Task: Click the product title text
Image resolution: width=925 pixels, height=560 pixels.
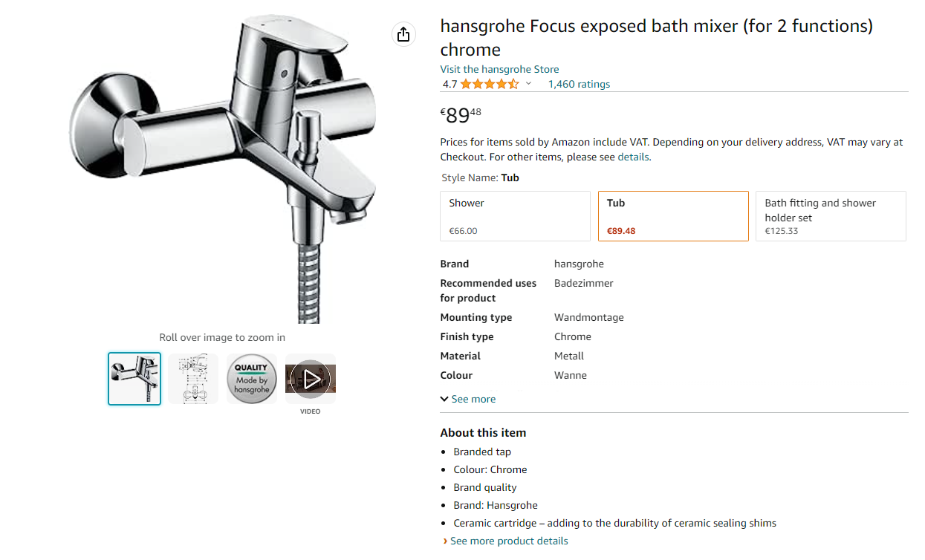Action: [656, 38]
